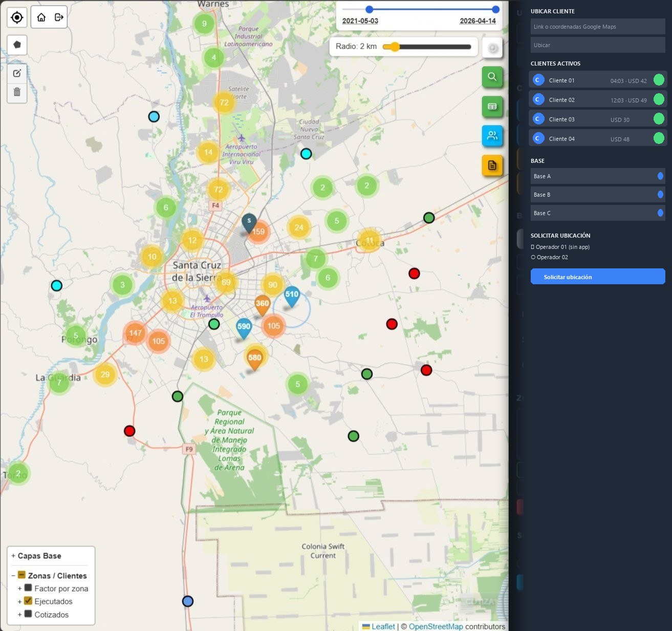The image size is (672, 631).
Task: Click the Radio 2 km slider handle
Action: click(394, 47)
